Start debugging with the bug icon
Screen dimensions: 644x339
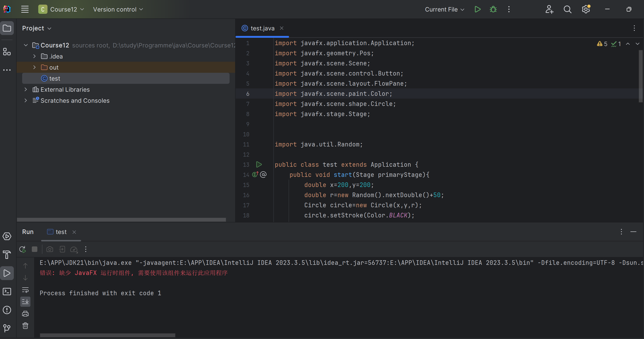(493, 9)
